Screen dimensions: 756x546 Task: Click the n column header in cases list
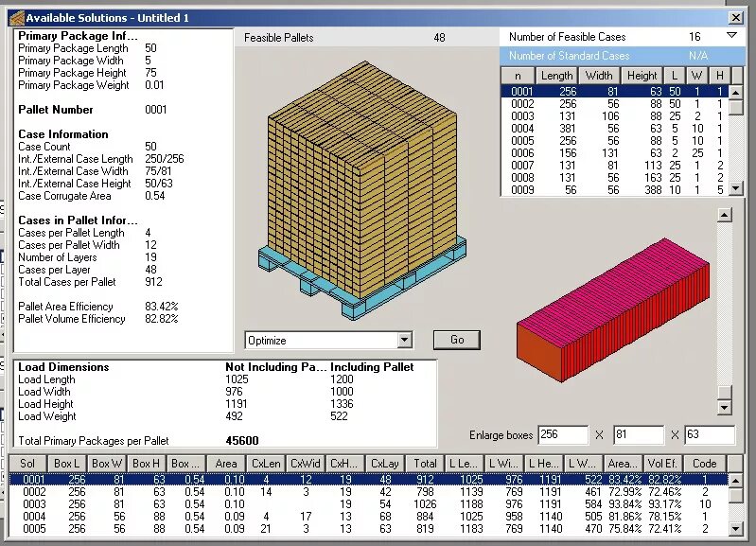pyautogui.click(x=518, y=76)
